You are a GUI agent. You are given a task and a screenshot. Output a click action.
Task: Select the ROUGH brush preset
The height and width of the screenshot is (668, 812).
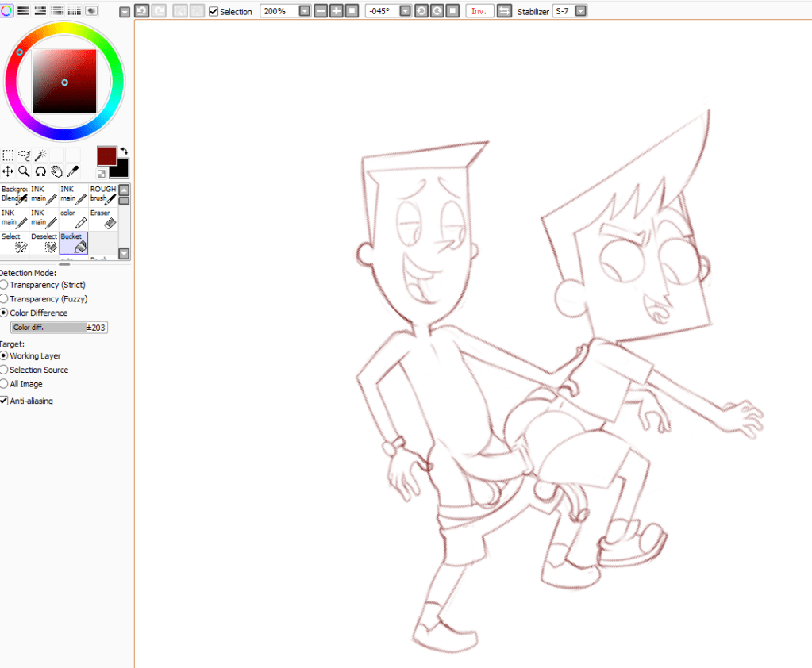[x=103, y=195]
